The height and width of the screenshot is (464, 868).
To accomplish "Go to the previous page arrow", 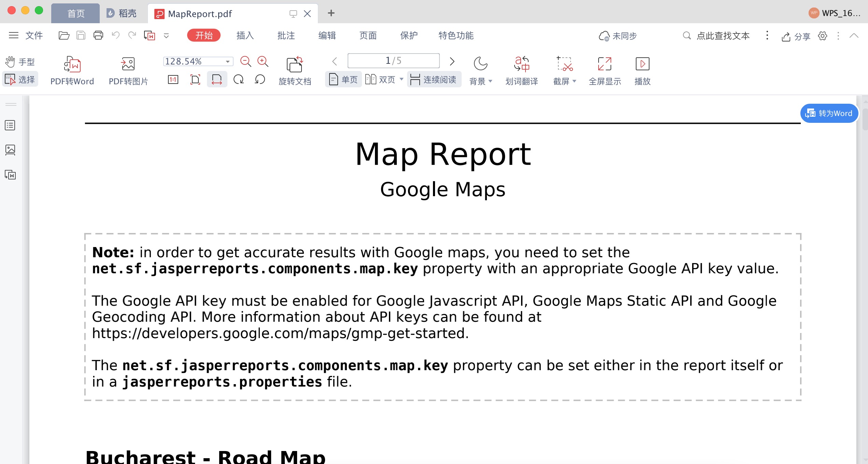I will [335, 61].
